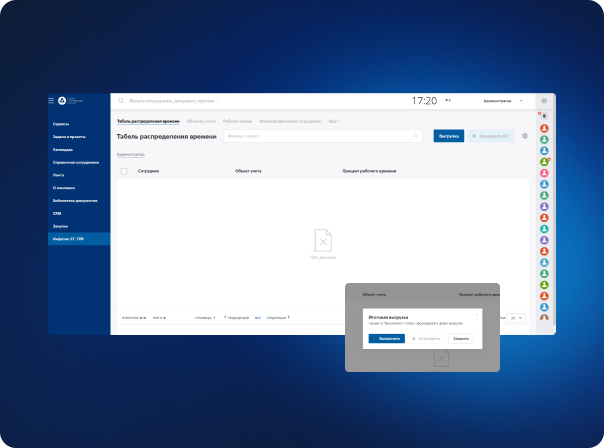Click Закрыть in the Итоговая выгрузка dialog
Viewport: 604px width, 448px height.
(461, 338)
